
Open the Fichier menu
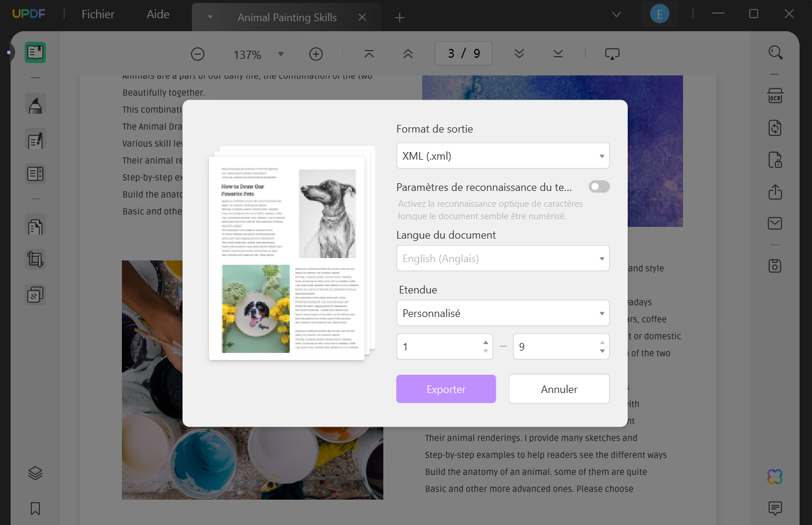97,14
